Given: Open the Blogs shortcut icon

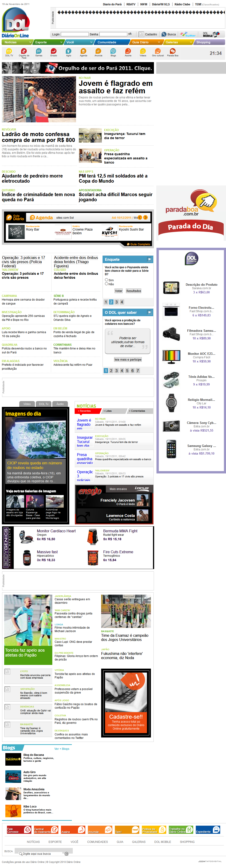Looking at the screenshot, I should 113,51.
